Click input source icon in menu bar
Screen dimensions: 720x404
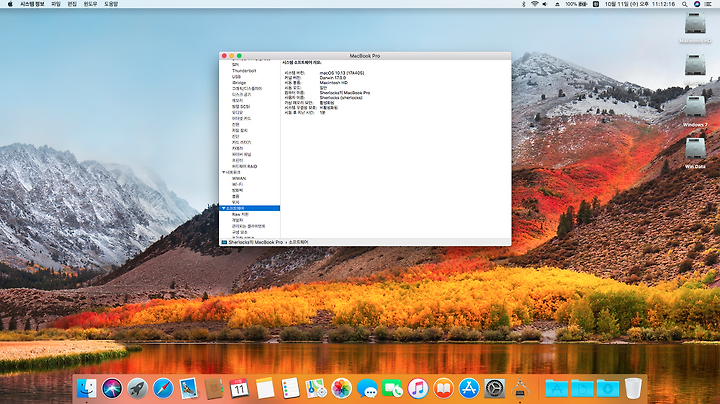[596, 4]
